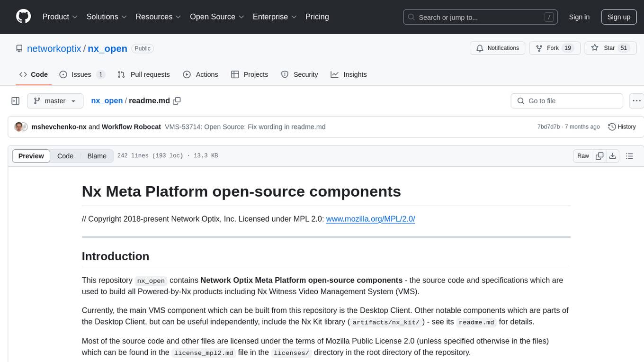Open the Insights tab
Viewport: 644px width, 362px height.
[x=349, y=74]
